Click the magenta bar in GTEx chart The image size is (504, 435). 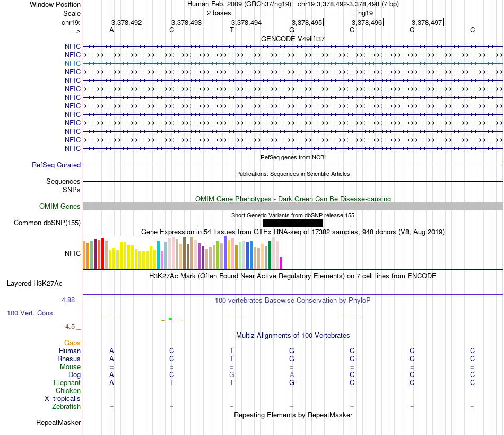click(281, 262)
